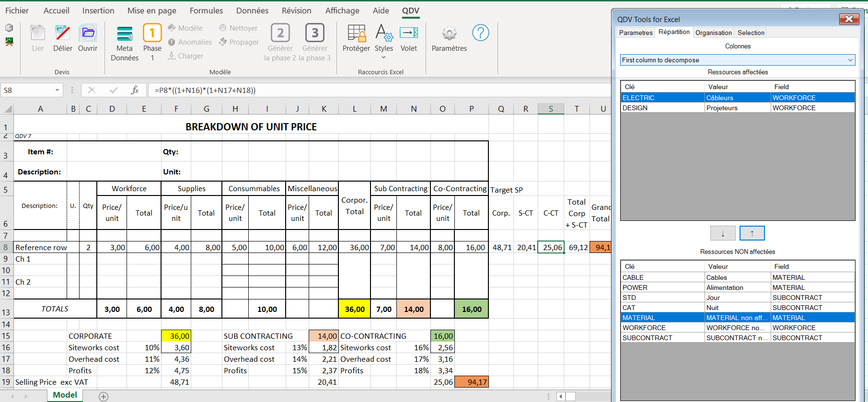Viewport: 868px width, 402px height.
Task: Open the help question mark icon
Action: coord(480,33)
